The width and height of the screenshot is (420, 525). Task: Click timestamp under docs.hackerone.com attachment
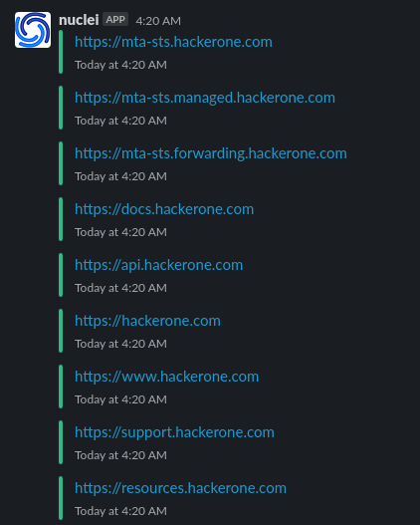pos(120,232)
